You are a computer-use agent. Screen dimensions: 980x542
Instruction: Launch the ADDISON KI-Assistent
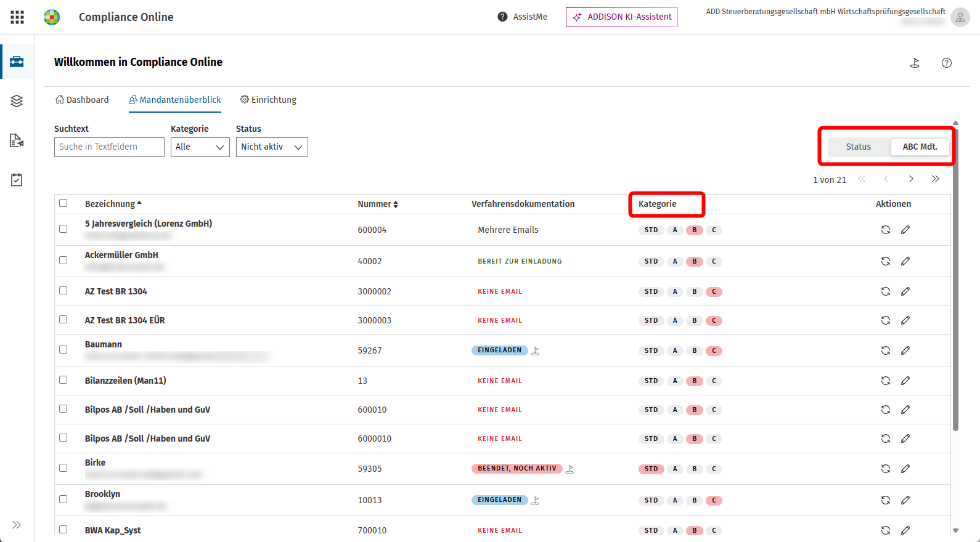[x=622, y=17]
